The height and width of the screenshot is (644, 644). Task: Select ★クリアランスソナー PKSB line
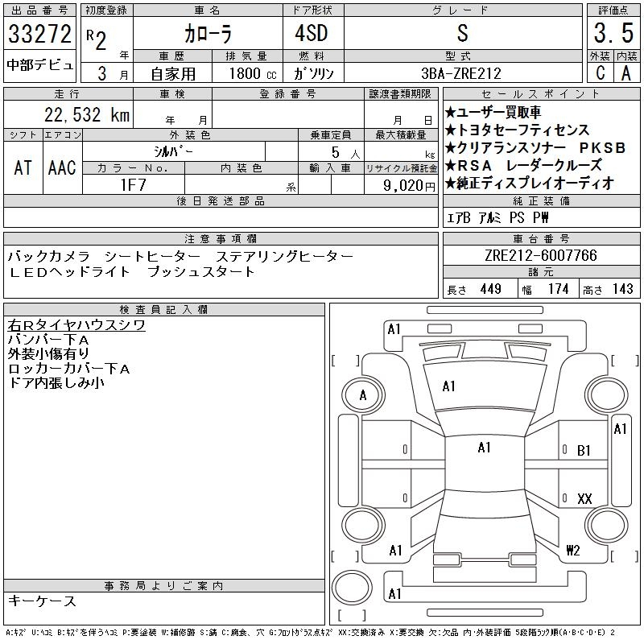[x=535, y=148]
